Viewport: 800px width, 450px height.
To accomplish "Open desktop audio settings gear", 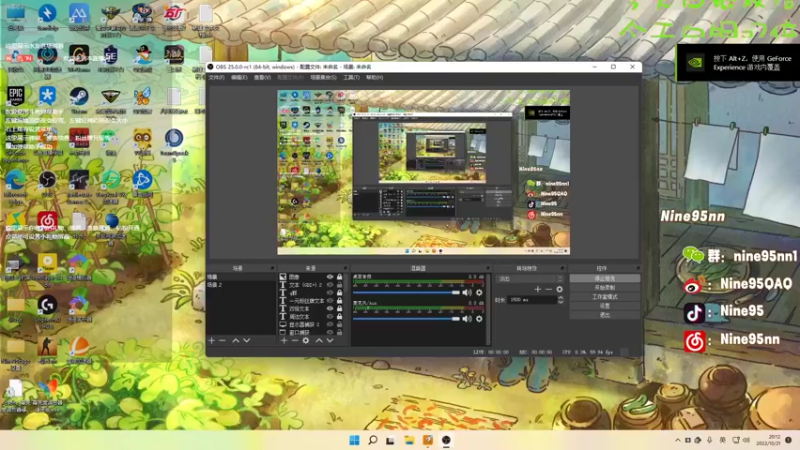I will (479, 292).
